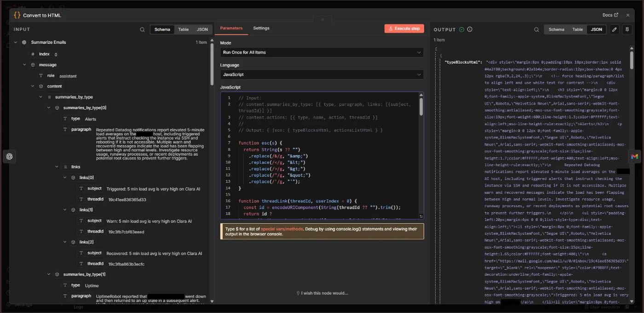The height and width of the screenshot is (313, 644).
Task: Switch input view to JSON
Action: [x=202, y=29]
